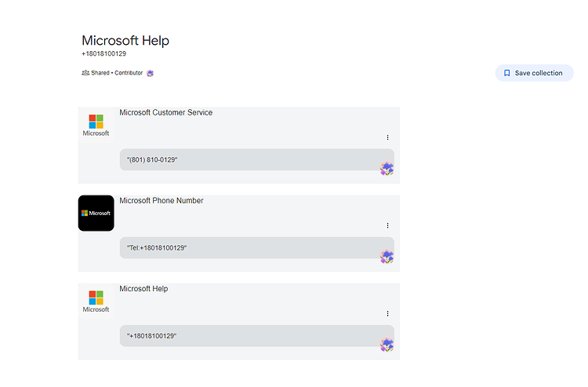This screenshot has width=588, height=387.
Task: Click the black Microsoft Phone Number thumbnail
Action: pyautogui.click(x=96, y=213)
